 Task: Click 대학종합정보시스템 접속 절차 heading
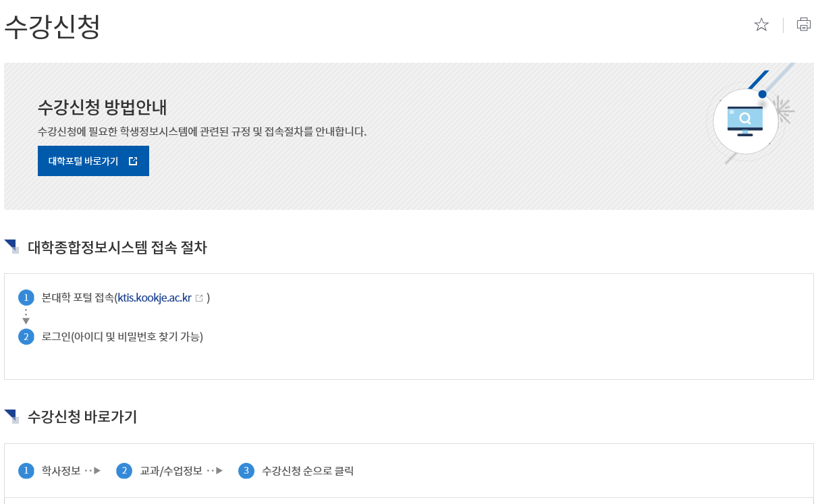[x=117, y=248]
